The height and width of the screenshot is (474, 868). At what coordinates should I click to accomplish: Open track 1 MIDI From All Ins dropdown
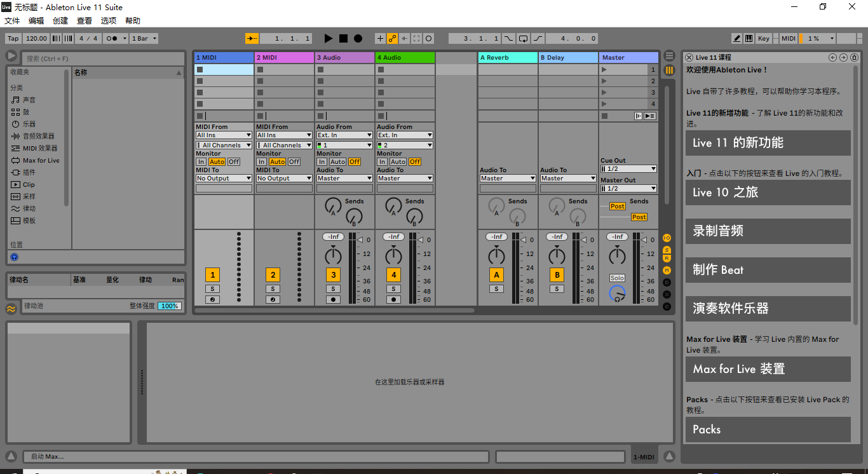pyautogui.click(x=224, y=135)
